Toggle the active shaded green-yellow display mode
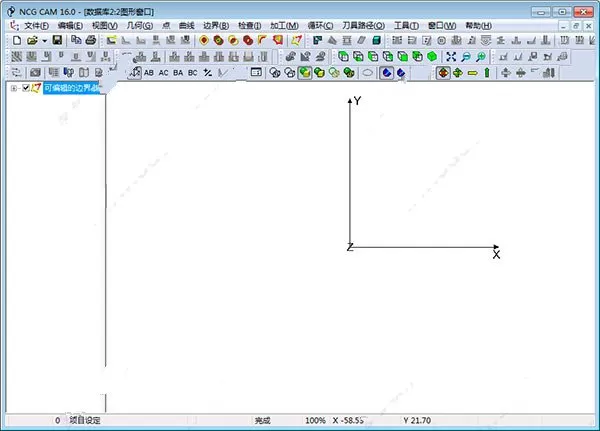The height and width of the screenshot is (431, 600). (x=305, y=72)
